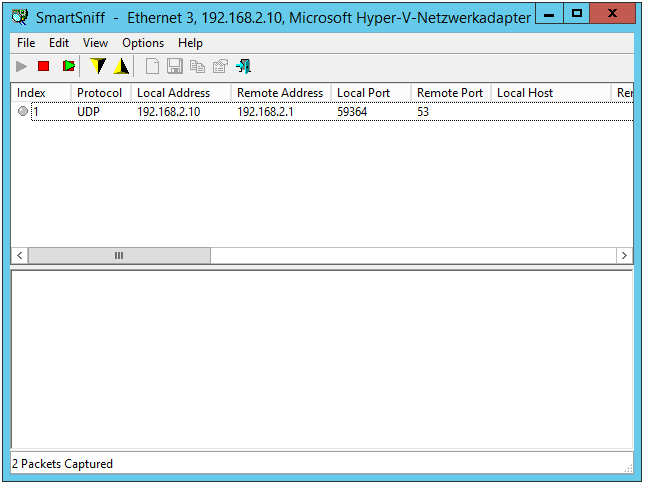
Task: Click the horizontal scrollbar left arrow
Action: pyautogui.click(x=20, y=255)
